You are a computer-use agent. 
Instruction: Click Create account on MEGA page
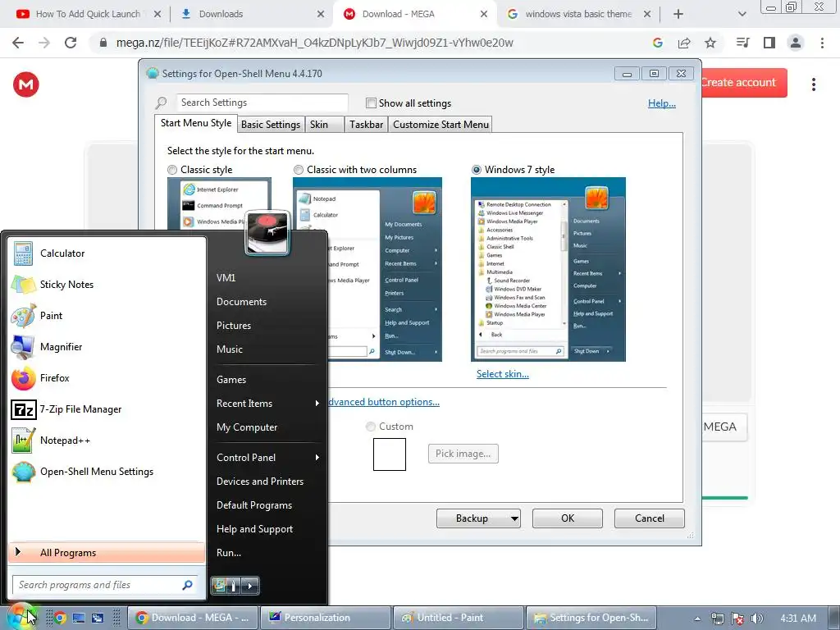[x=744, y=83]
